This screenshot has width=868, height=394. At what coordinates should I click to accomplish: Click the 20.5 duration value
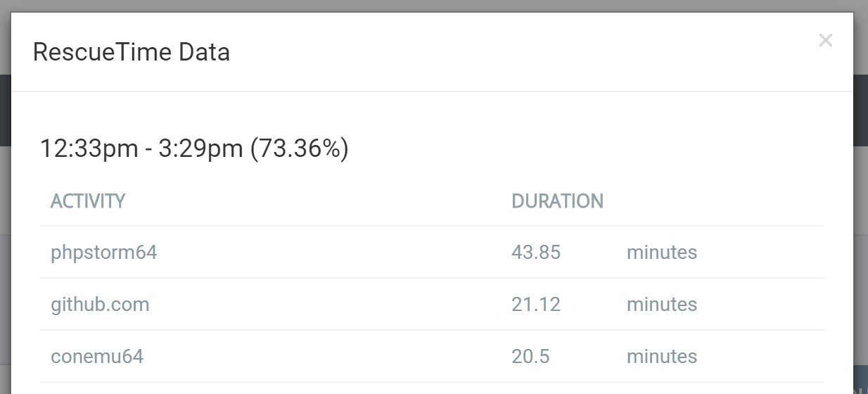click(x=530, y=357)
